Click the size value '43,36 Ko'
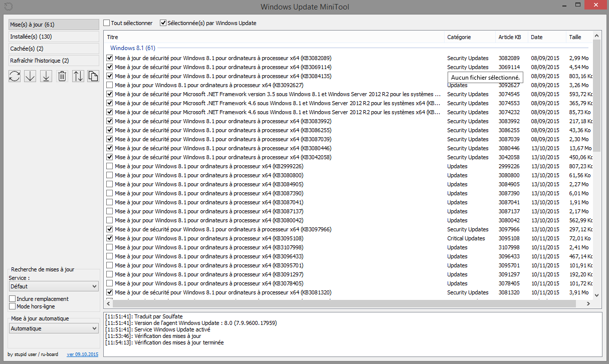The width and height of the screenshot is (609, 364). tap(580, 130)
